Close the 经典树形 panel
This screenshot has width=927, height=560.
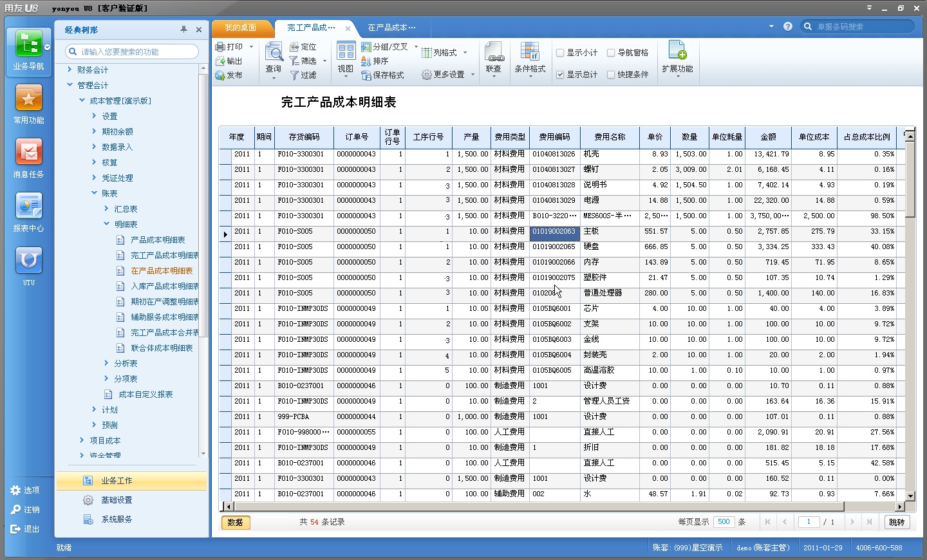click(199, 30)
